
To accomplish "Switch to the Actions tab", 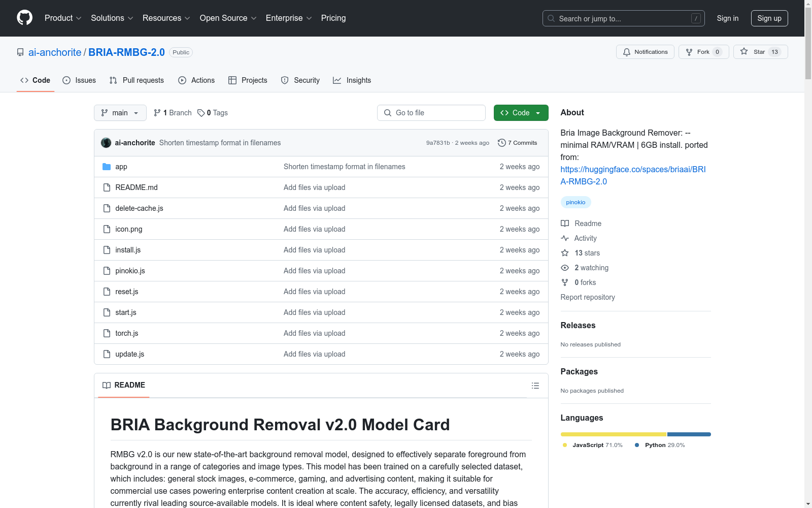I will point(196,80).
